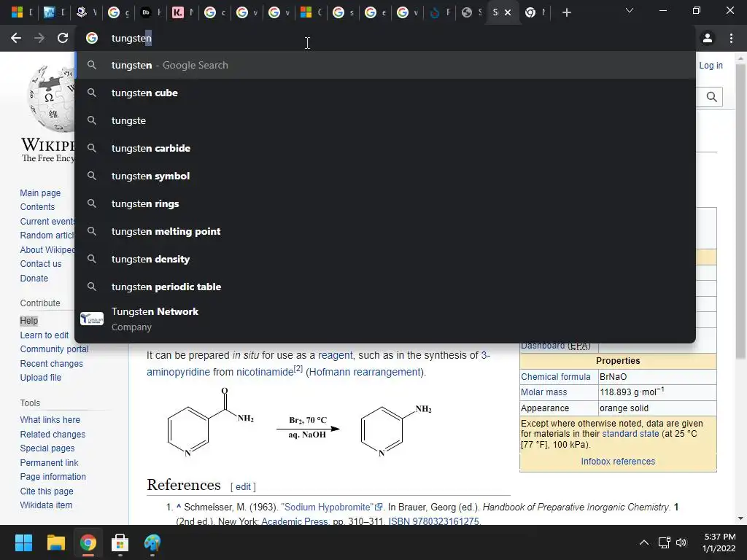Open the Windows Start menu
747x560 pixels.
pyautogui.click(x=23, y=542)
